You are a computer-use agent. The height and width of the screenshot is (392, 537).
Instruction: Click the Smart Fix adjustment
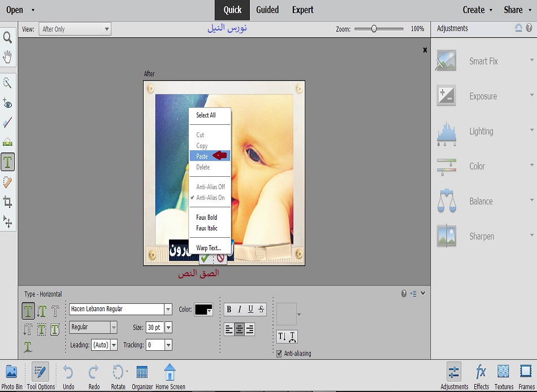[x=483, y=61]
